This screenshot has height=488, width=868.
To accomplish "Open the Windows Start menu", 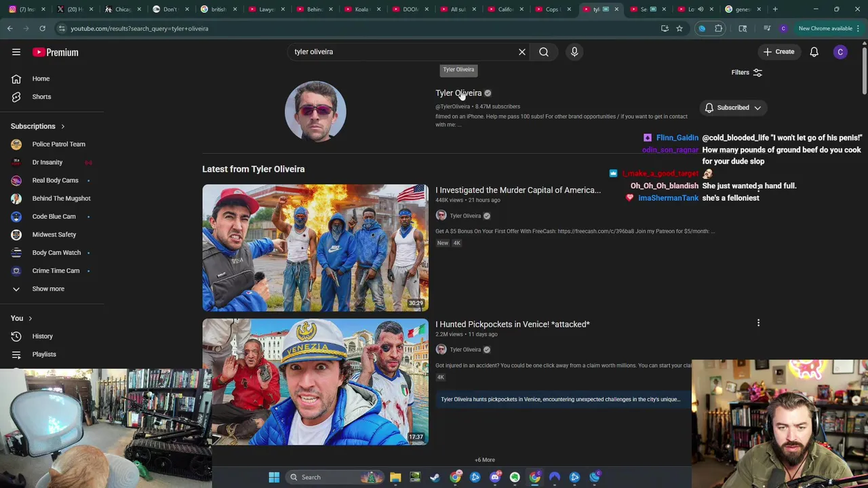I will pyautogui.click(x=274, y=477).
